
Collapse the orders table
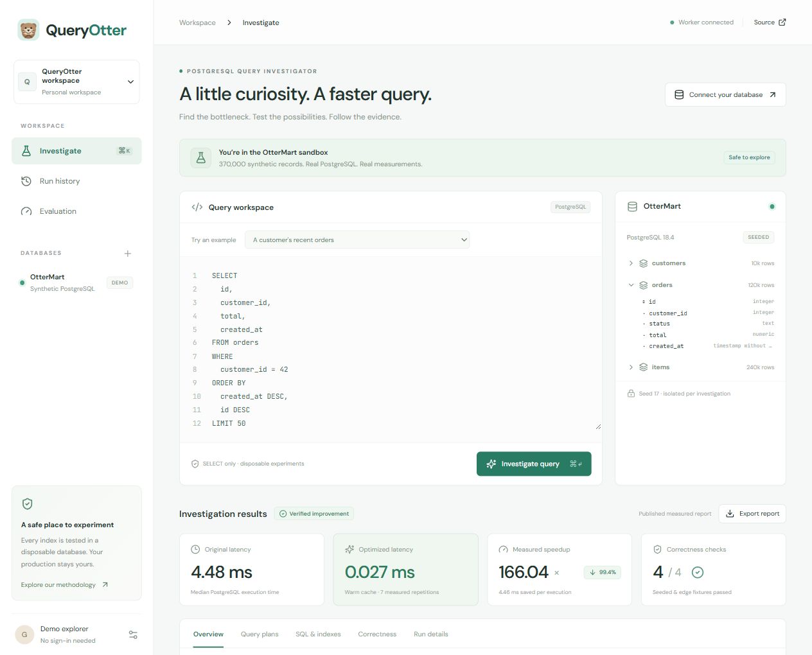[700, 285]
